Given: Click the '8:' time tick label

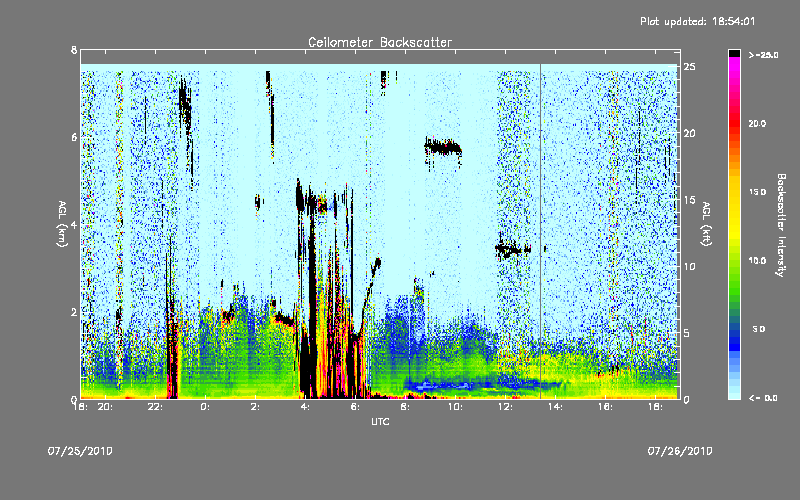Looking at the screenshot, I should coord(405,407).
